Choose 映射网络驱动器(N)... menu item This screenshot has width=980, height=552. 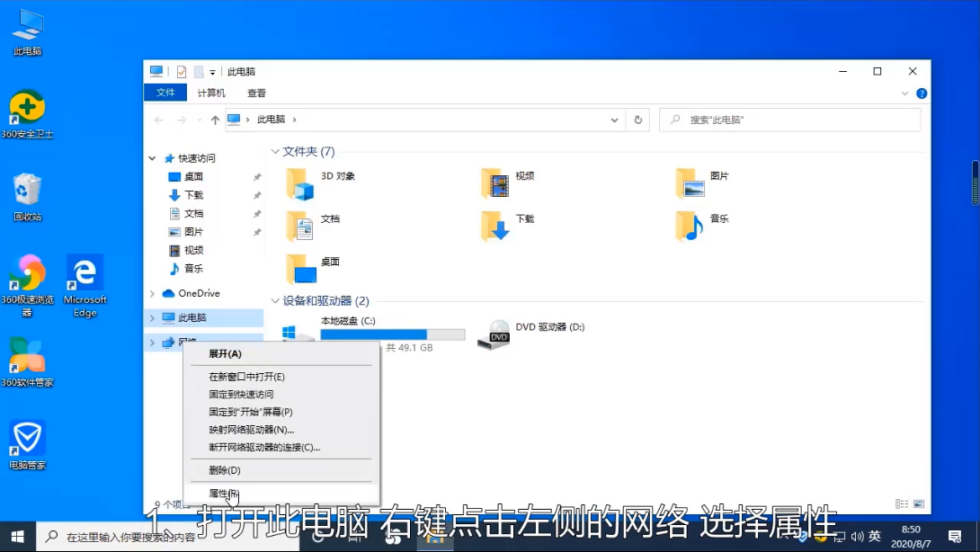tap(281, 430)
